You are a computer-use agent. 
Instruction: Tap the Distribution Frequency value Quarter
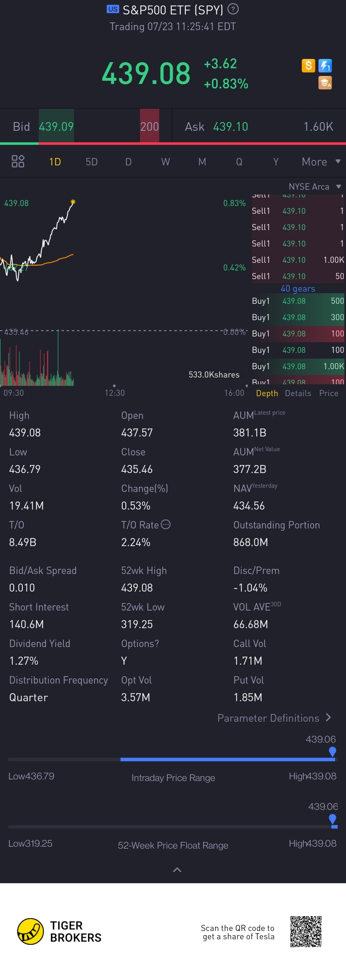pos(29,697)
